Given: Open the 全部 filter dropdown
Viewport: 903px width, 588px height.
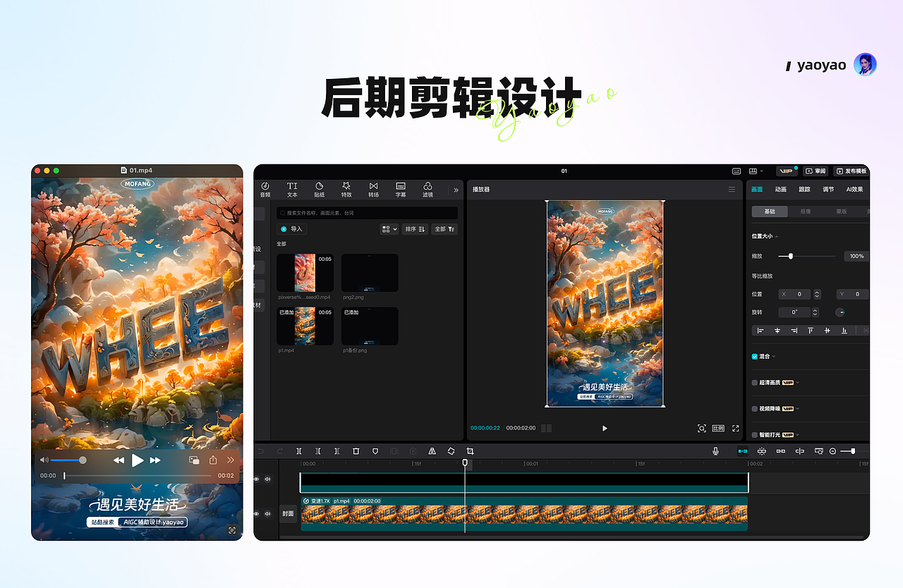Looking at the screenshot, I should (445, 229).
